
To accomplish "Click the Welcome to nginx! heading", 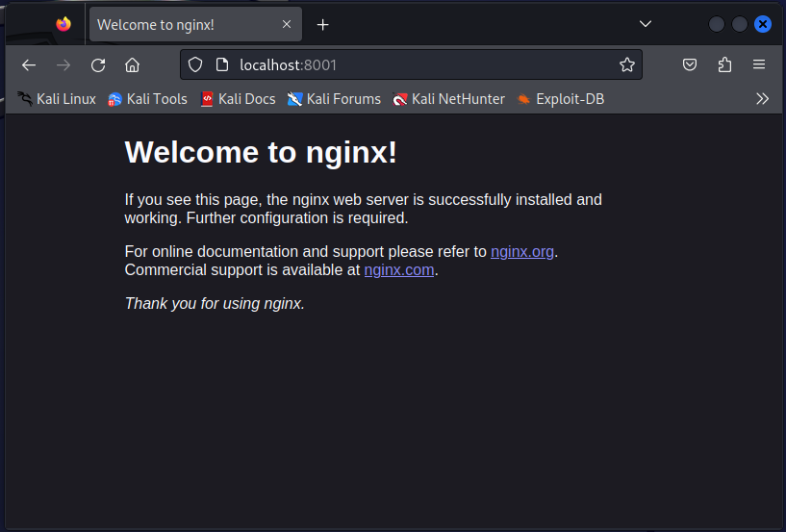I will [261, 152].
